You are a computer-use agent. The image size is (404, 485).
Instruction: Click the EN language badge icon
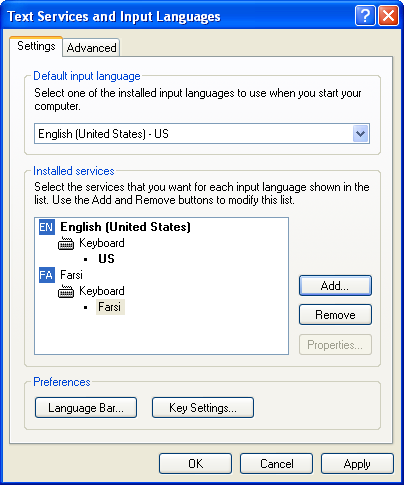(x=47, y=227)
